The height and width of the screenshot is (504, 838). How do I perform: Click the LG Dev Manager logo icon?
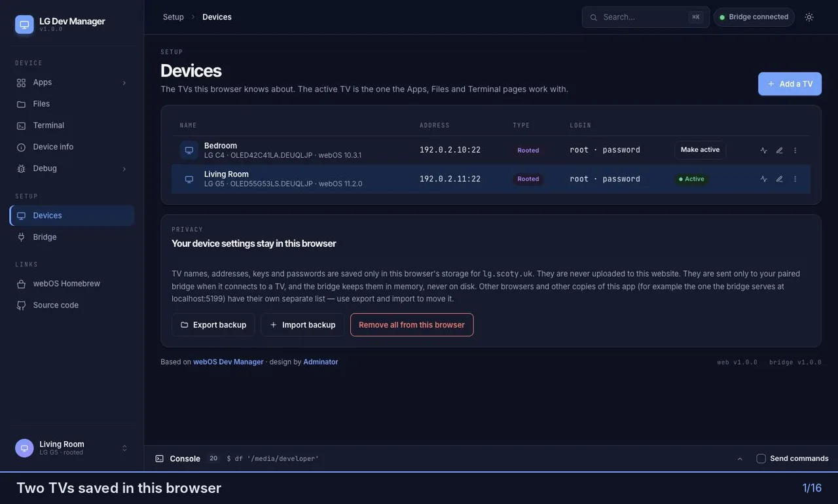click(24, 24)
